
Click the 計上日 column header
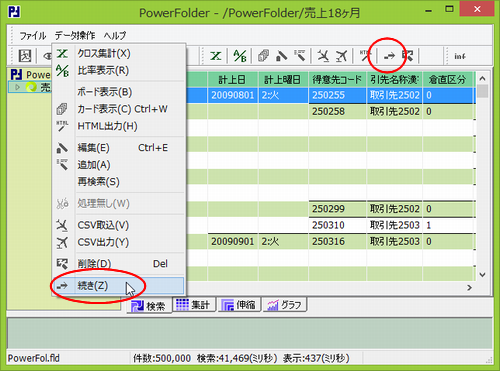click(x=232, y=80)
